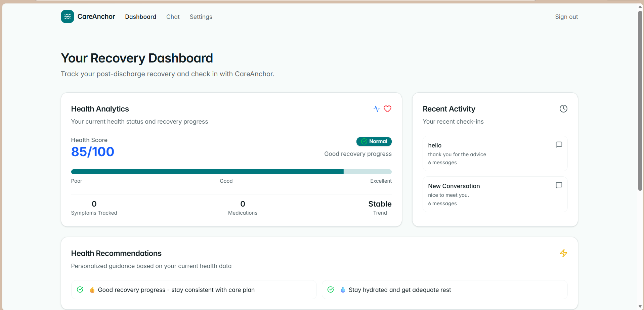Click the 'Your recent check-ins' subtitle
Viewport: 644px width, 310px height.
click(x=453, y=122)
